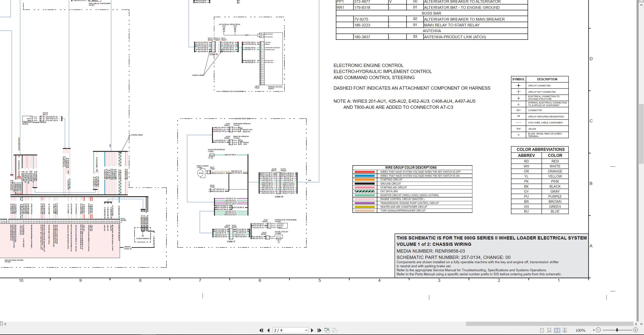Click the striped CAT DATA LINK swatch
Image resolution: width=644 pixels, height=335 pixels.
(x=365, y=191)
